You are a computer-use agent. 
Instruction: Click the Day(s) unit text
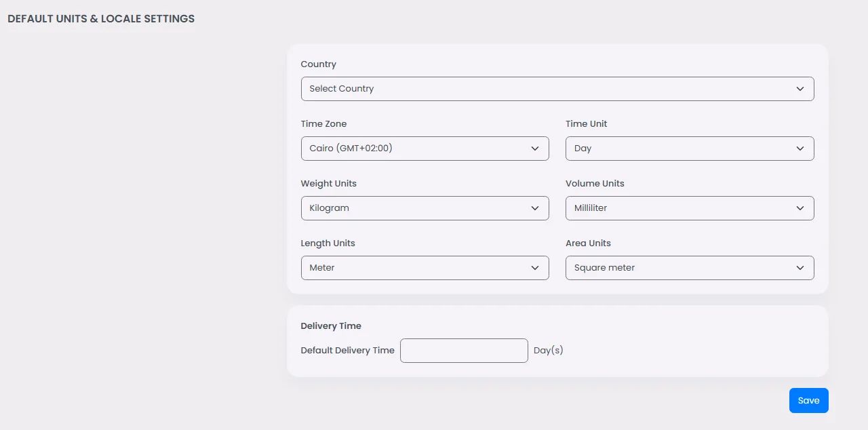(549, 351)
